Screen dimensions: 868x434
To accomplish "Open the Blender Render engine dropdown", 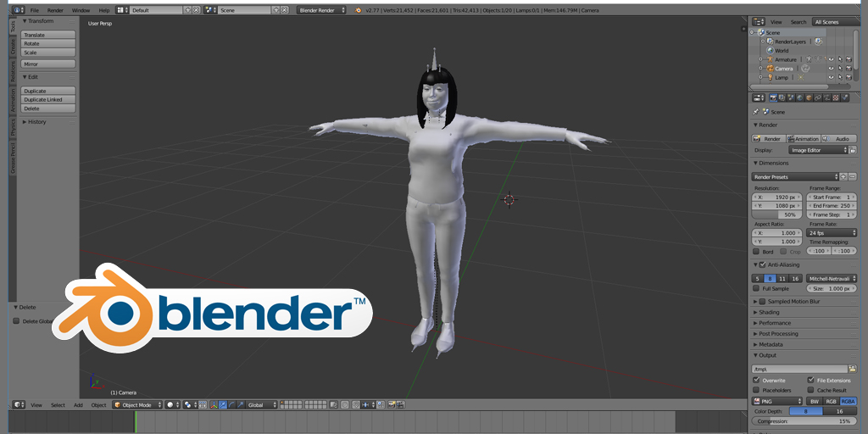I will click(321, 10).
